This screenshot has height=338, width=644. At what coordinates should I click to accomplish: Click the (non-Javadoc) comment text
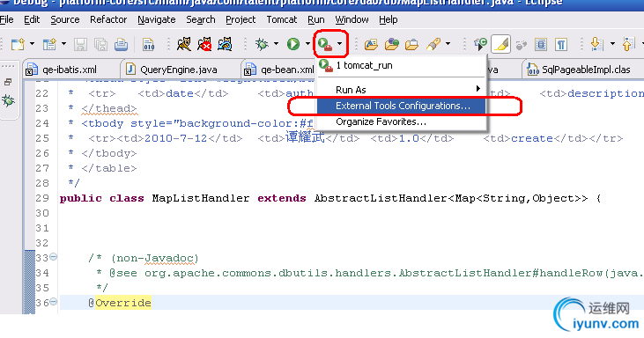(x=154, y=258)
